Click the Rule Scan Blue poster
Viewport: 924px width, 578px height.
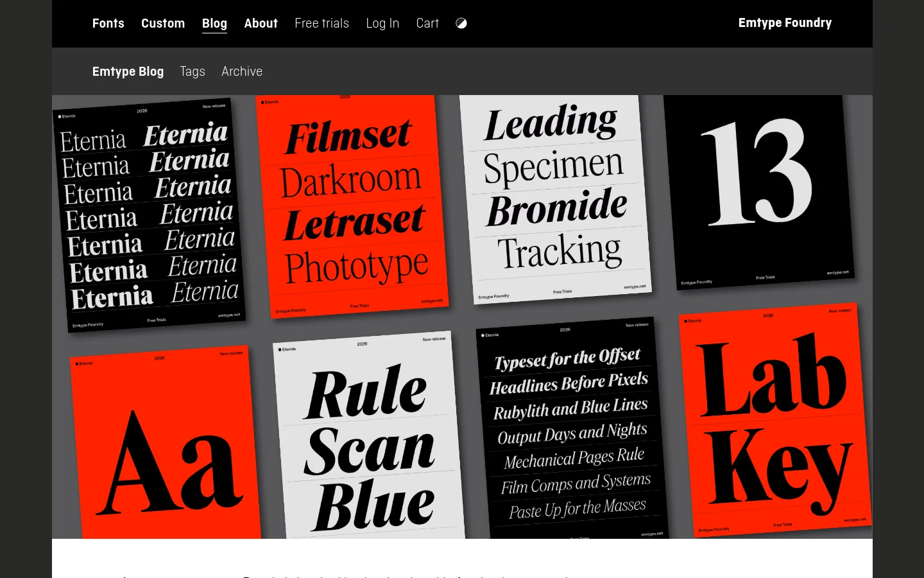(369, 435)
